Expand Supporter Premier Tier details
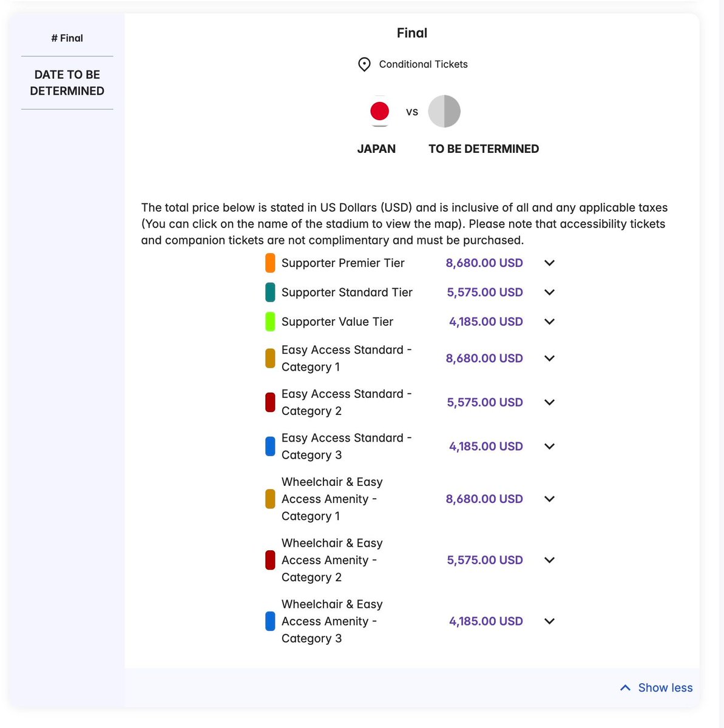Image resolution: width=724 pixels, height=728 pixels. pos(549,263)
